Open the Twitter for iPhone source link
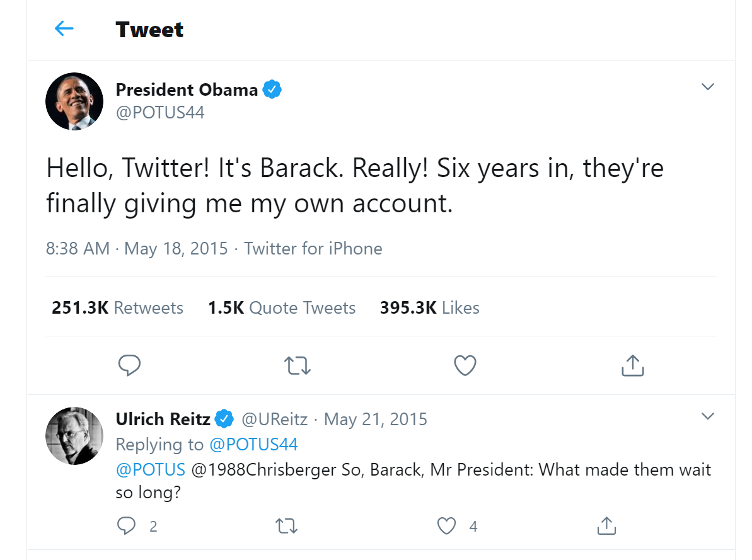The image size is (752, 560). tap(313, 248)
